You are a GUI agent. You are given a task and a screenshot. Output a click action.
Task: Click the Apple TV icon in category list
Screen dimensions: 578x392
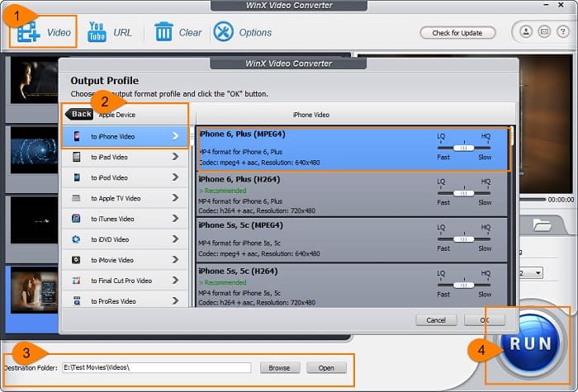pos(76,198)
